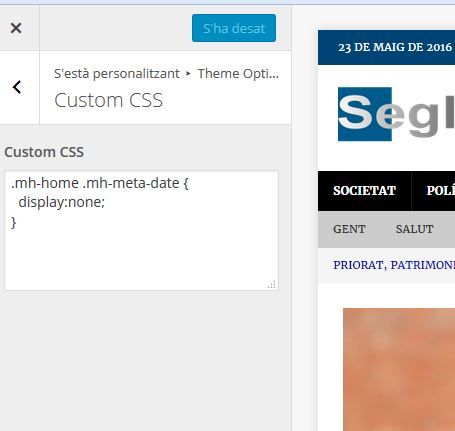Viewport: 455px width, 431px height.
Task: Click the "S'ha desat" save button
Action: click(234, 28)
